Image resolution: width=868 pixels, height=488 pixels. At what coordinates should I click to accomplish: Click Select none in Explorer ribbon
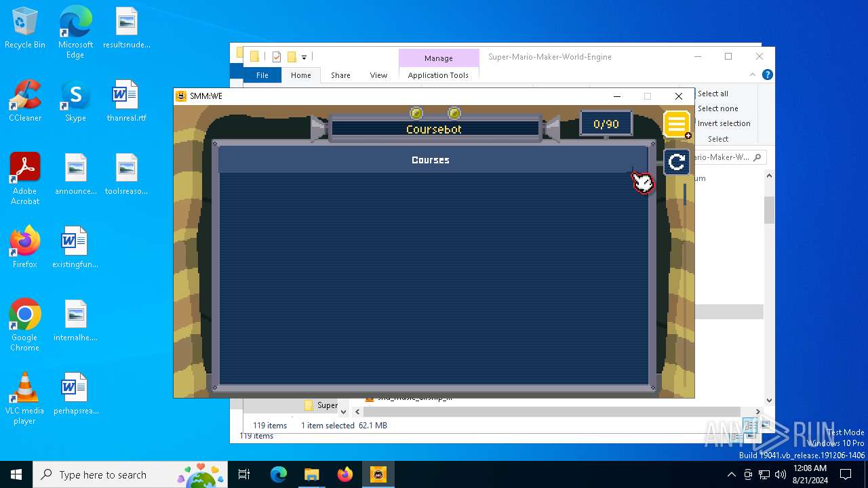click(717, 108)
